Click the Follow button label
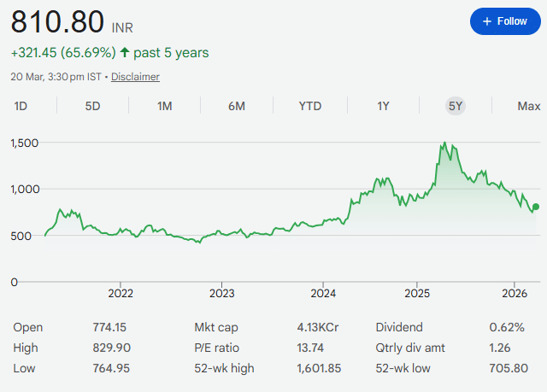This screenshot has width=547, height=392. coord(512,21)
